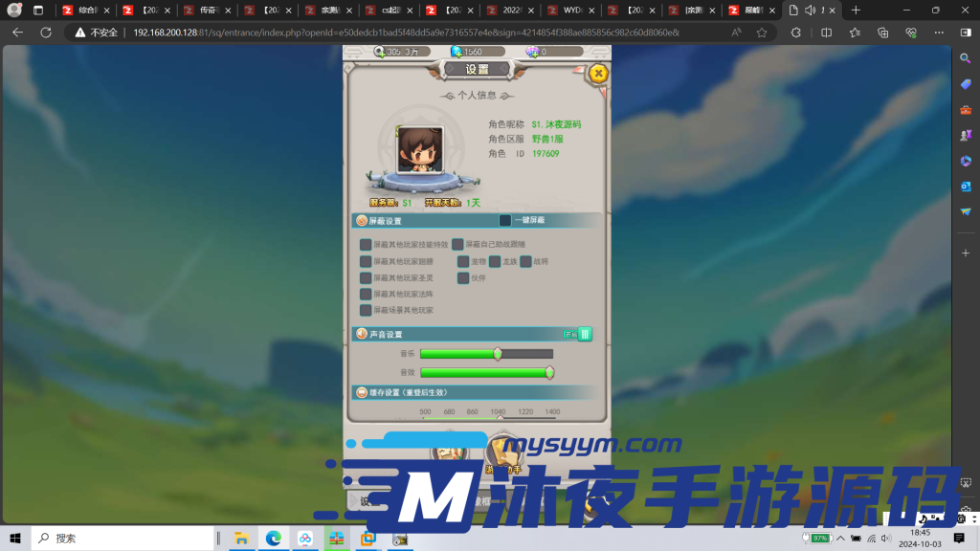Close the 设置 panel with the orange X
Screen dimensions: 980x551
click(x=597, y=74)
